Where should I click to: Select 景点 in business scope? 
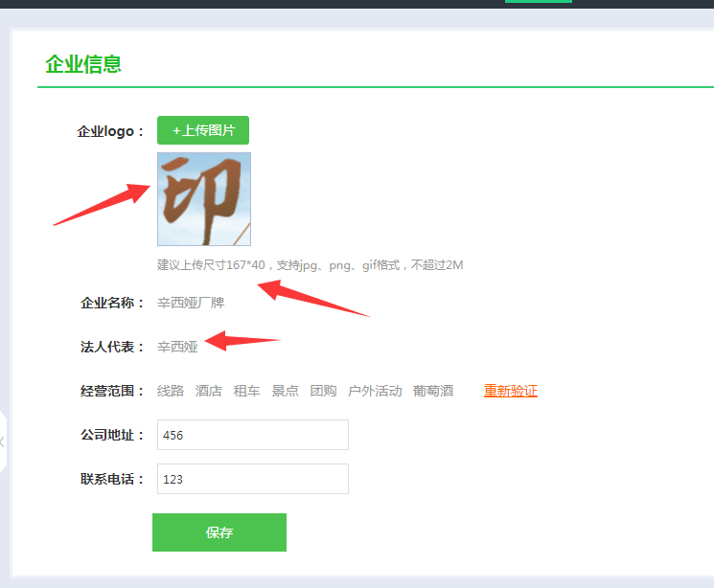(285, 391)
